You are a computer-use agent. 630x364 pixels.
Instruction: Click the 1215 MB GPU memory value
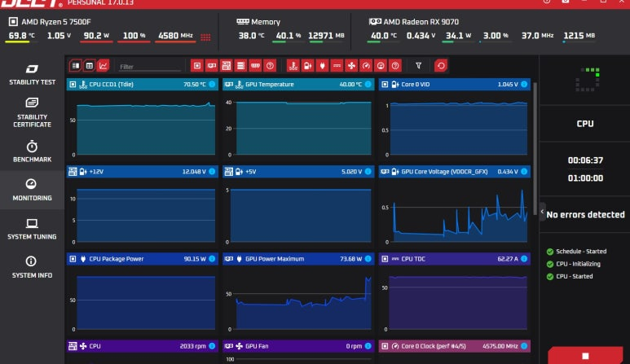[579, 35]
